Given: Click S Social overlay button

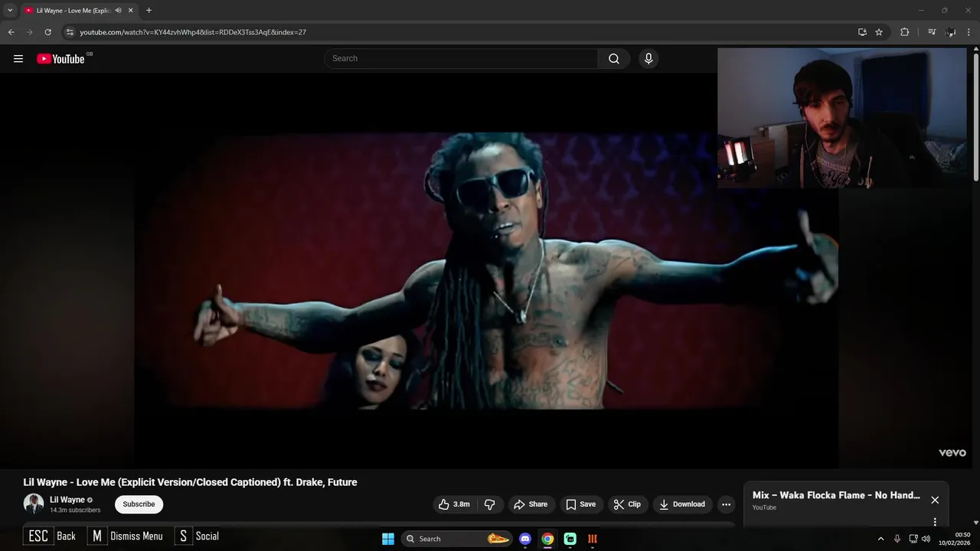Looking at the screenshot, I should point(198,536).
